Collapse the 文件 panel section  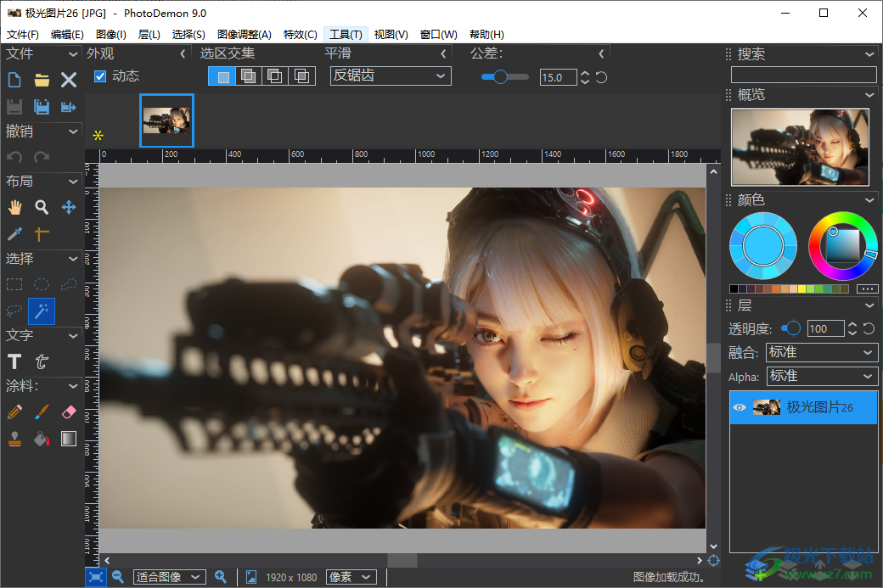tap(73, 54)
